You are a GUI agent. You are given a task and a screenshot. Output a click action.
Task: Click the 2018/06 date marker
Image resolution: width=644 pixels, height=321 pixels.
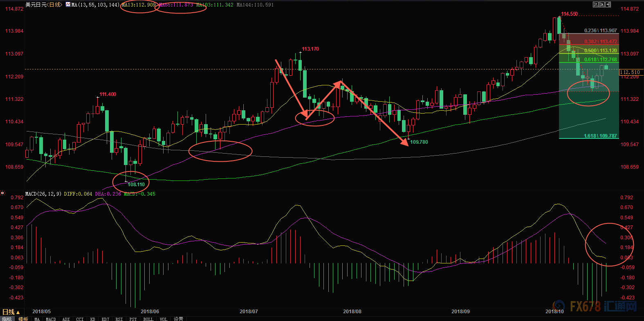click(x=150, y=312)
